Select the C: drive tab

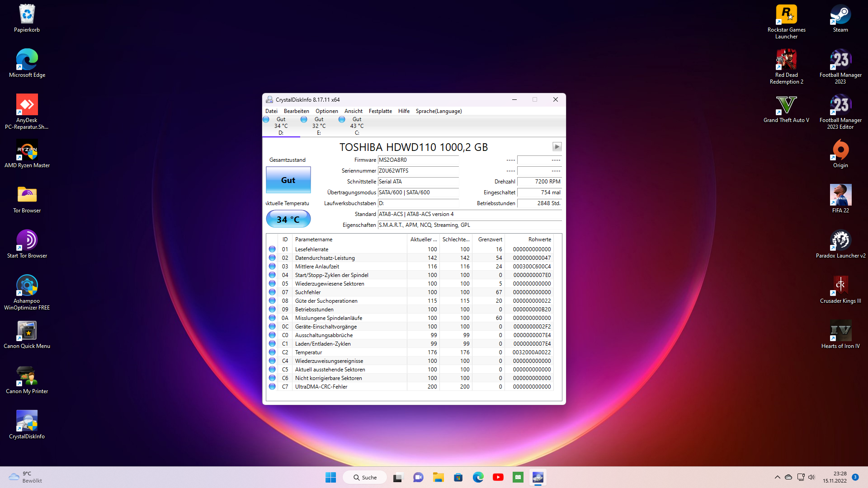point(357,125)
